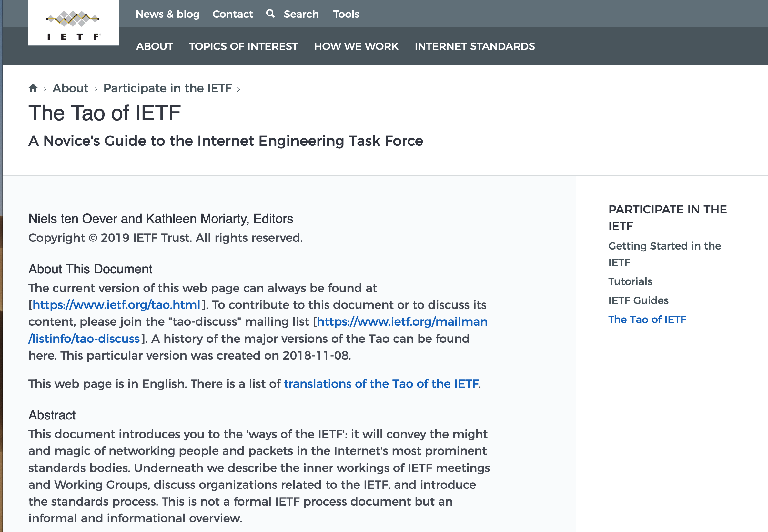Select the Internet Standards tab
The image size is (768, 532).
[x=474, y=45]
